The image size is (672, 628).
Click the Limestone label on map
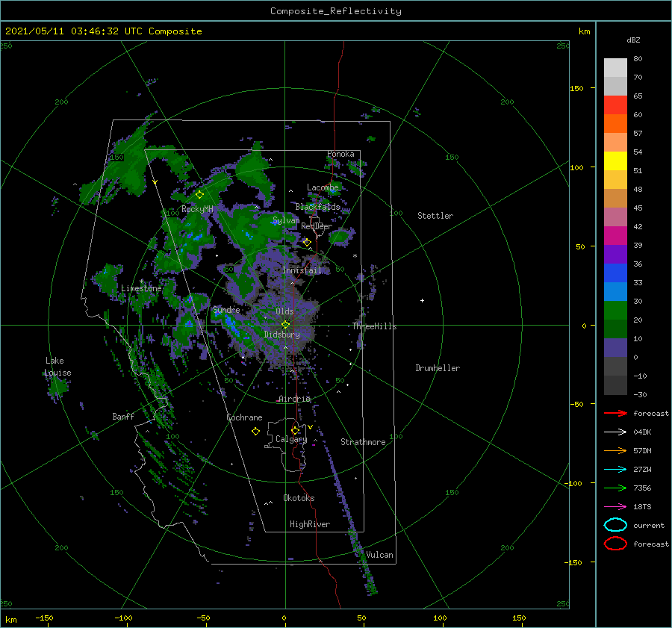pos(141,288)
